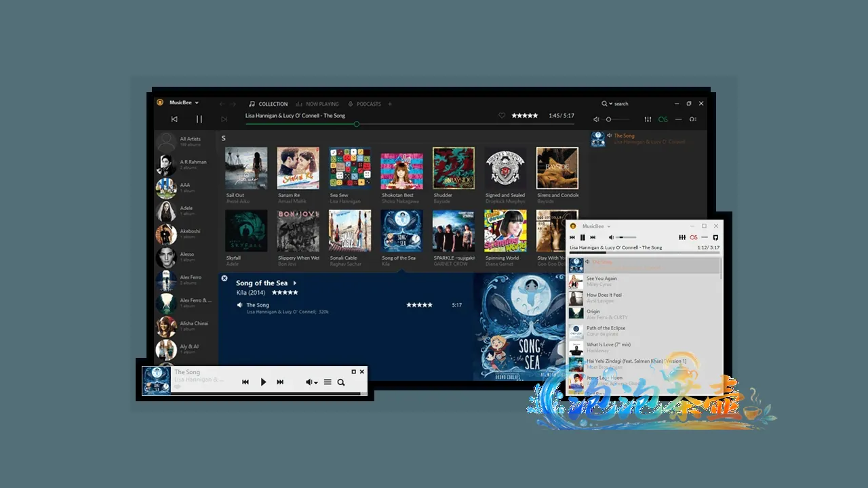Select Aly & AJ in the sidebar

(185, 349)
